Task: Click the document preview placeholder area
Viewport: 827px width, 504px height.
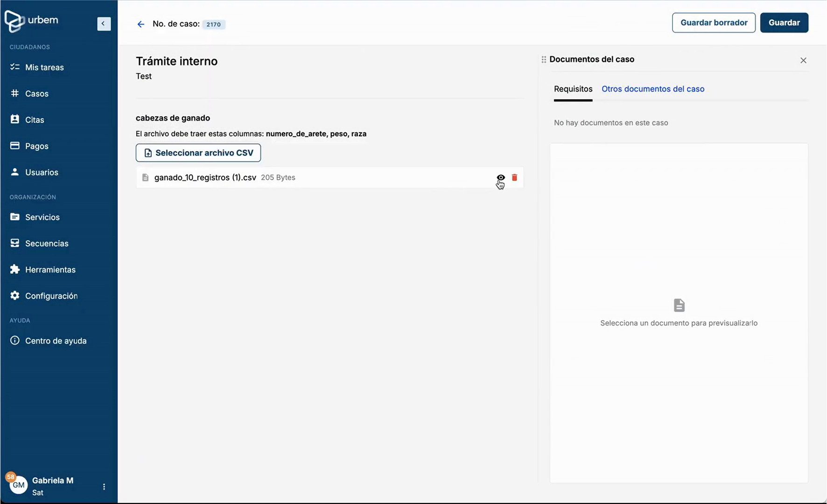Action: [679, 313]
